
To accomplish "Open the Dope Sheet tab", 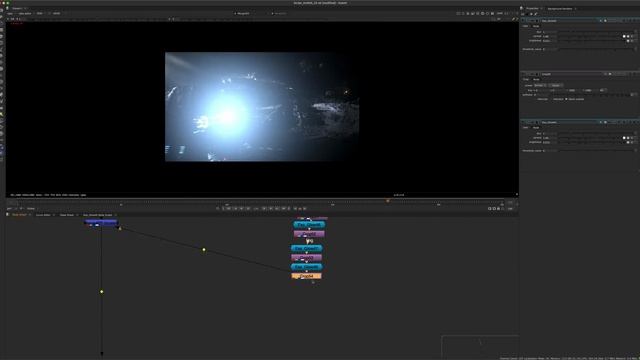I will tap(67, 215).
